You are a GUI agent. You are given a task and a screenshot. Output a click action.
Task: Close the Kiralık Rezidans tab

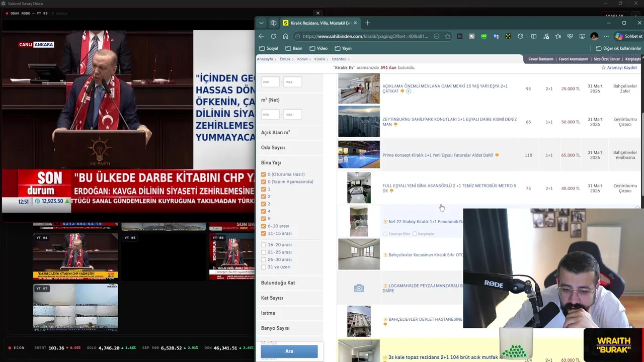click(355, 23)
